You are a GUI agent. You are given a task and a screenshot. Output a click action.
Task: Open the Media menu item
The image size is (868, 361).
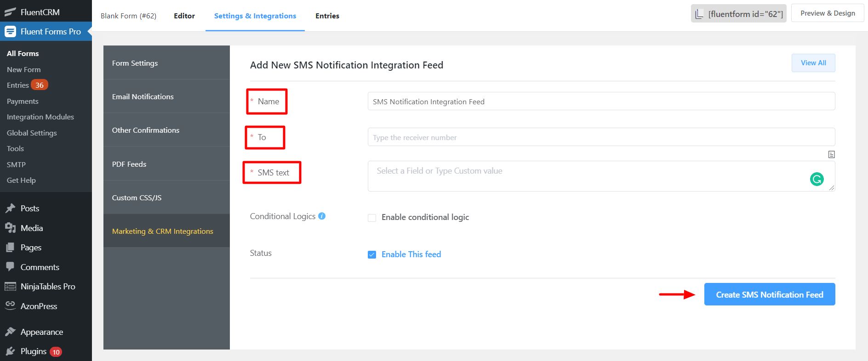click(46, 228)
